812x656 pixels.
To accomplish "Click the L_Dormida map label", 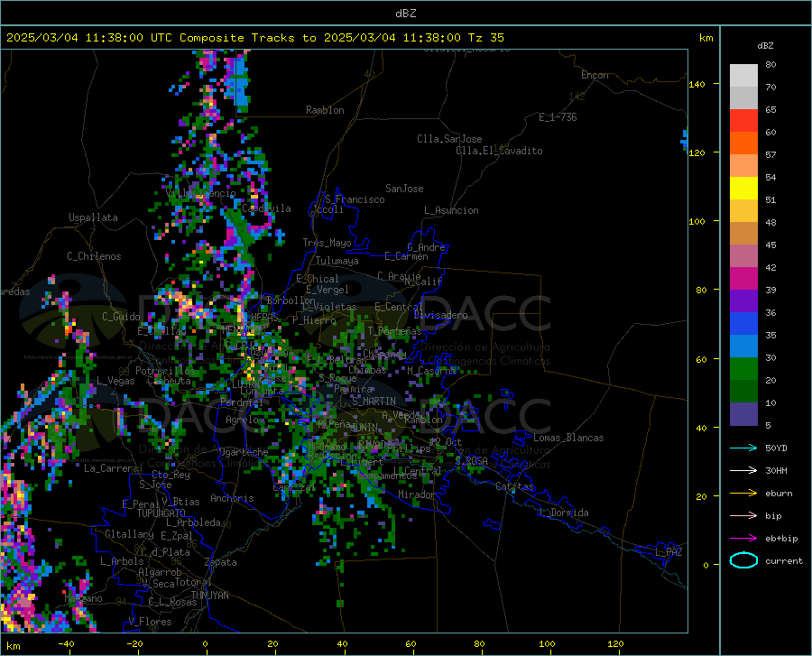I will tap(563, 513).
